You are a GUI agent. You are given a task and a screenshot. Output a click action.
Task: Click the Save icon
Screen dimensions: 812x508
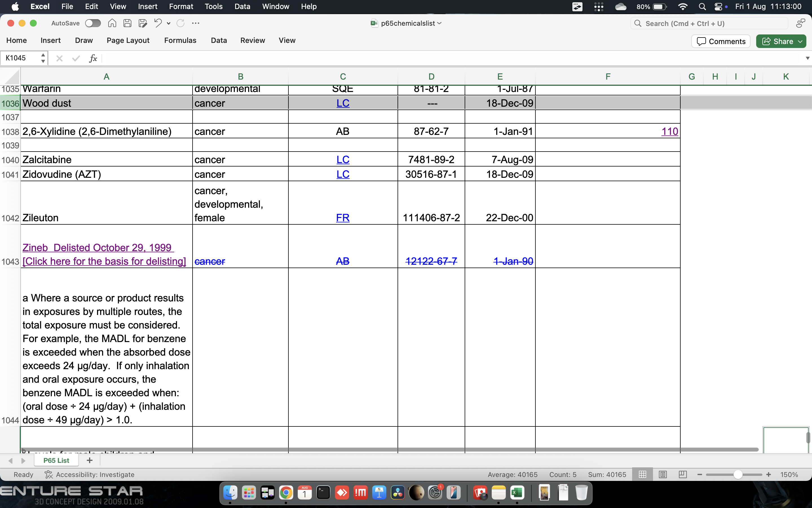pyautogui.click(x=127, y=23)
